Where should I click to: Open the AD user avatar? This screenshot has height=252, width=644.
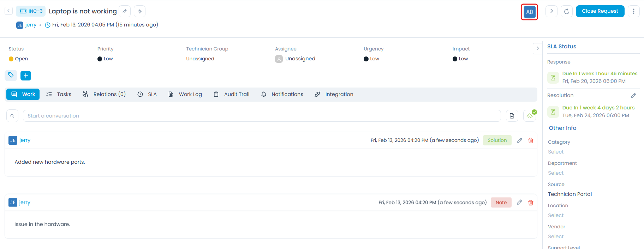click(529, 12)
